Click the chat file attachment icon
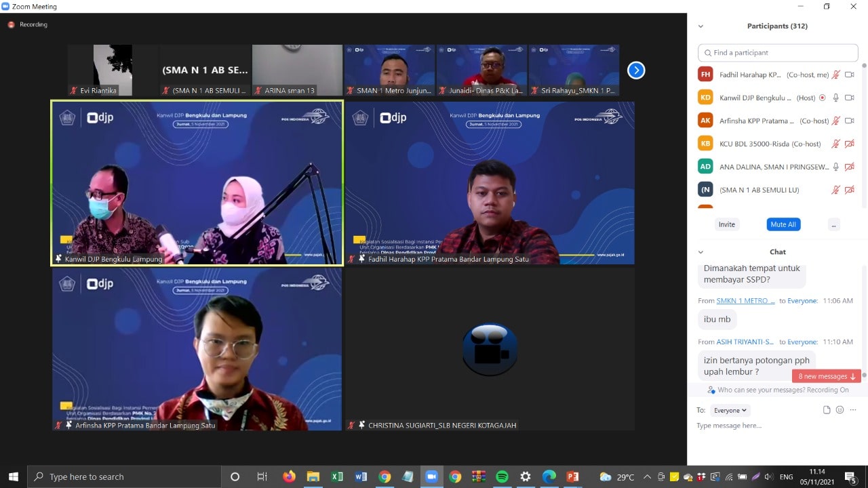 (x=827, y=410)
